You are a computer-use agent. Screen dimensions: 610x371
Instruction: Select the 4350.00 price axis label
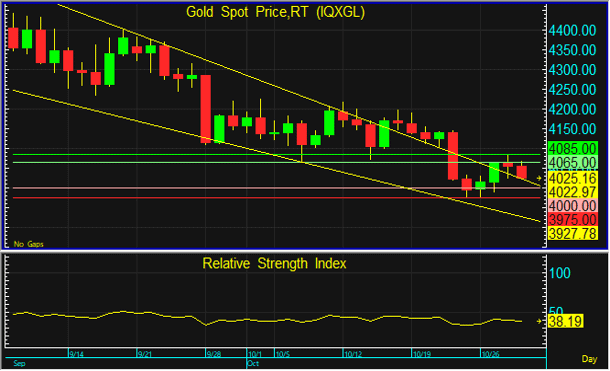point(572,50)
